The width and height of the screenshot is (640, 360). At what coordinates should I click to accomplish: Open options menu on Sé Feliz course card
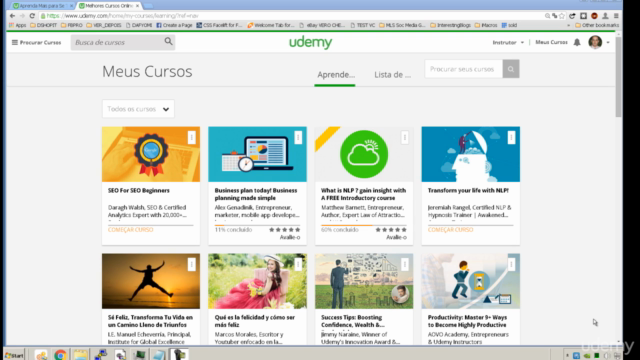click(x=191, y=264)
